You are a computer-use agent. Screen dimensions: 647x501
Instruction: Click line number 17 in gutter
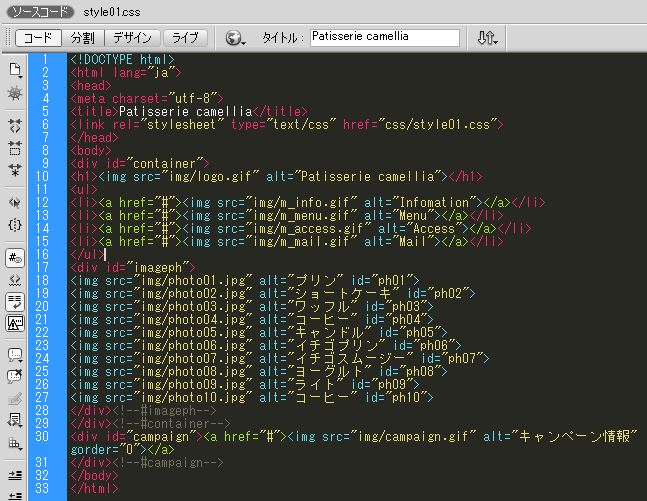(42, 268)
